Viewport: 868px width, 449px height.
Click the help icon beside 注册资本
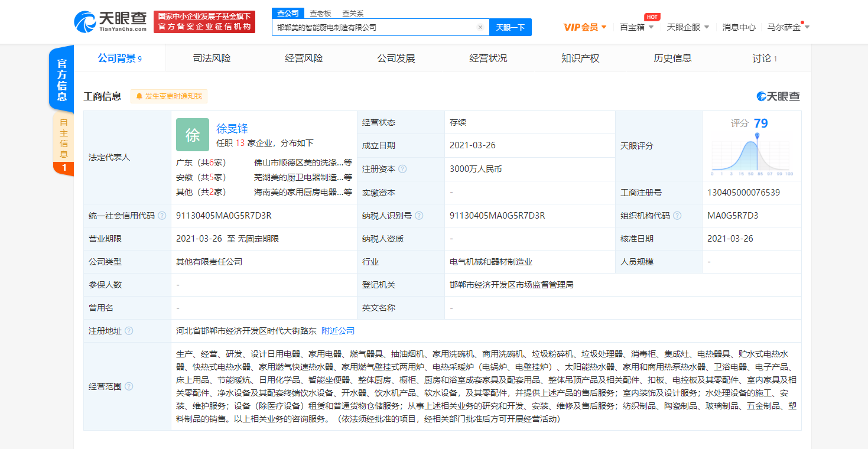(403, 169)
